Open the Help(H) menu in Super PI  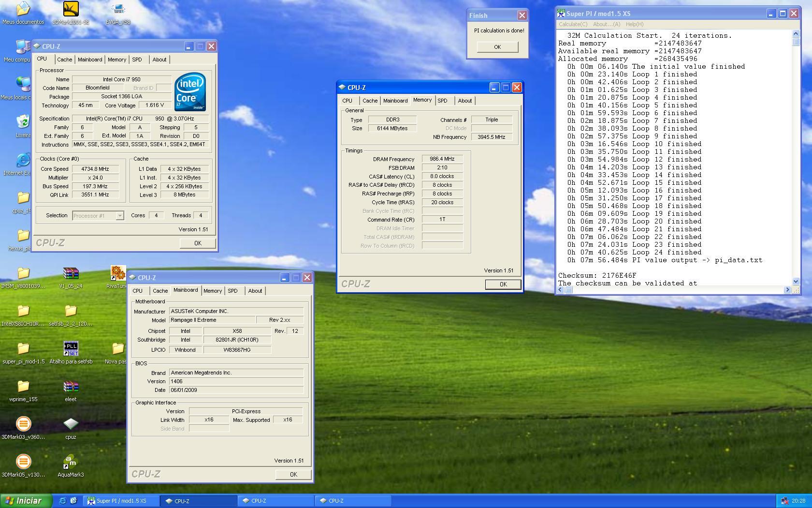635,24
